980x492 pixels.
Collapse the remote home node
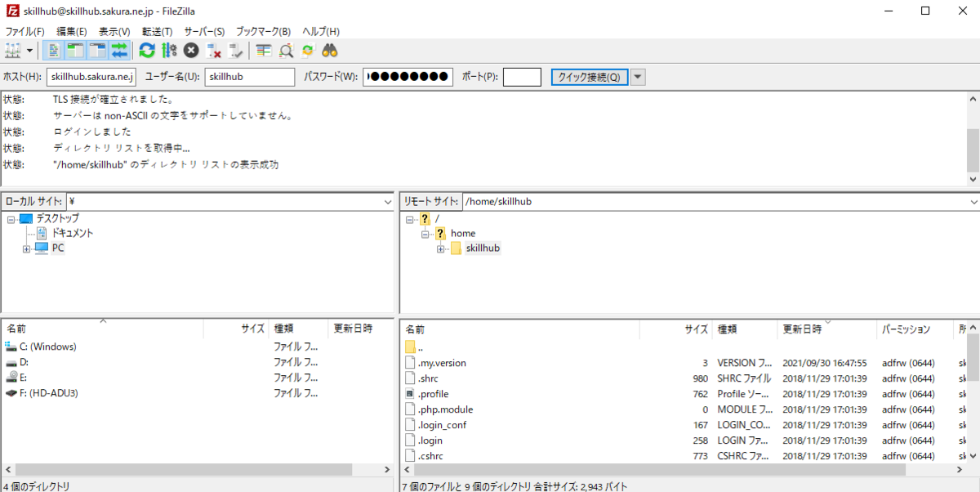(x=425, y=234)
